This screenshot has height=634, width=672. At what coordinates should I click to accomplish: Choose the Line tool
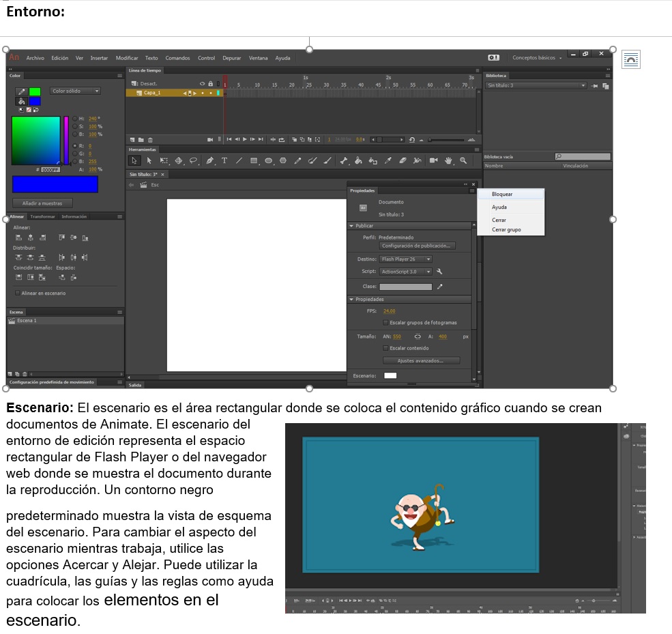click(239, 161)
